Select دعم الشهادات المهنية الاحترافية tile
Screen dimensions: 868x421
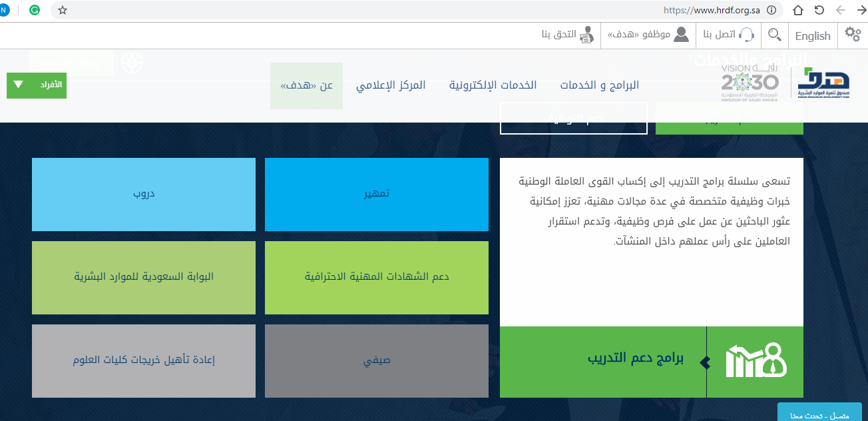(376, 277)
